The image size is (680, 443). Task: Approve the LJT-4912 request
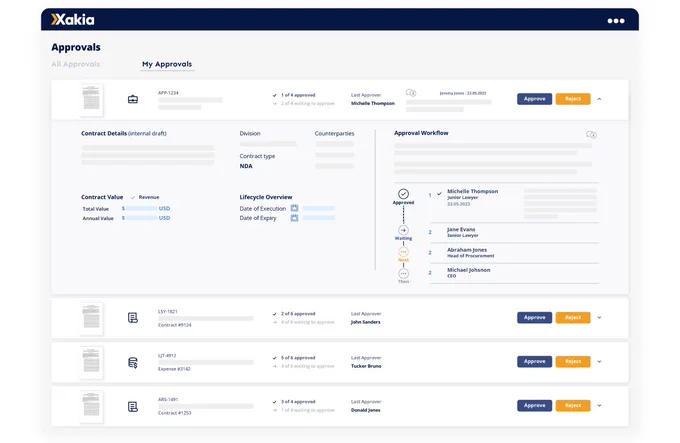point(534,362)
